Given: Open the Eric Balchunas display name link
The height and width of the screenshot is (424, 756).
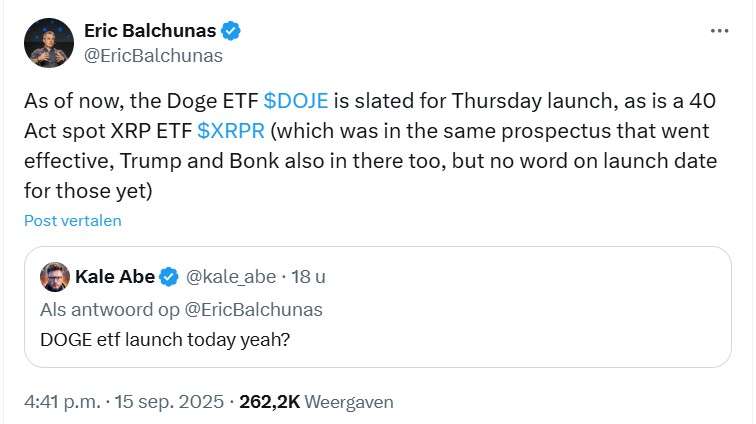Looking at the screenshot, I should [156, 31].
